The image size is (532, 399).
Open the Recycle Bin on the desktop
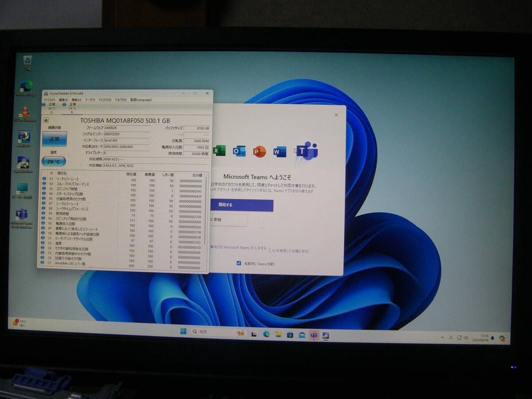click(27, 60)
